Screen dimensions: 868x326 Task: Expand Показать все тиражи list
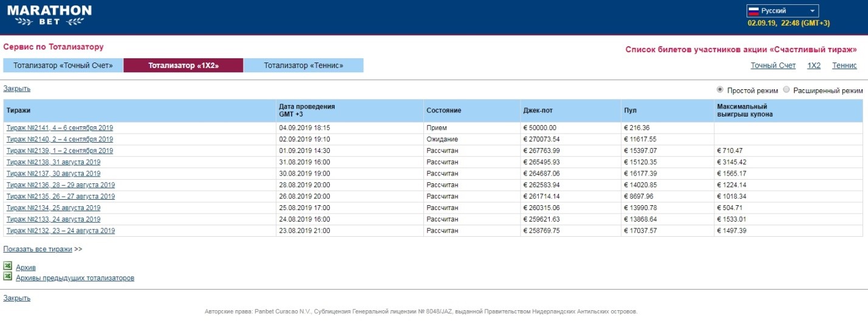coord(38,249)
